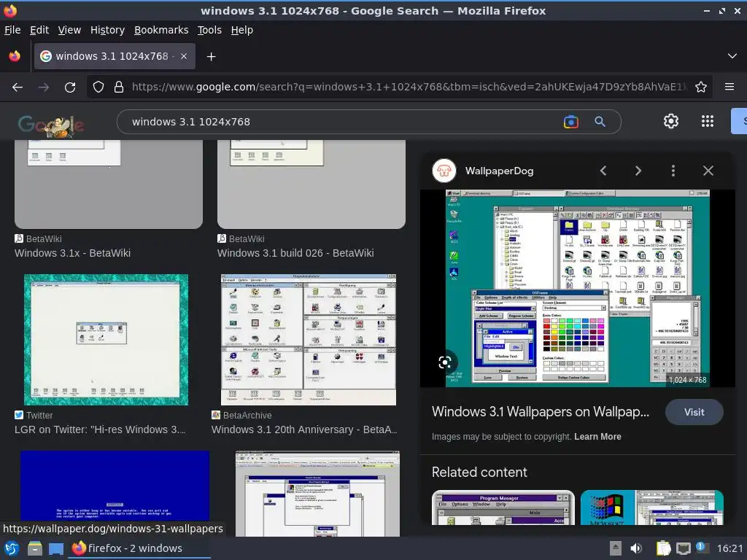The width and height of the screenshot is (747, 560).
Task: Open the Firefox hamburger menu
Action: [x=729, y=87]
